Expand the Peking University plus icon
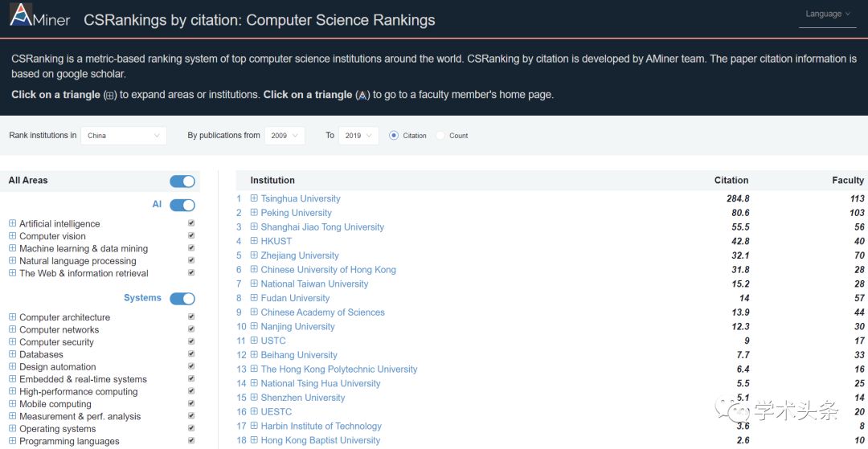The image size is (868, 449). 254,213
